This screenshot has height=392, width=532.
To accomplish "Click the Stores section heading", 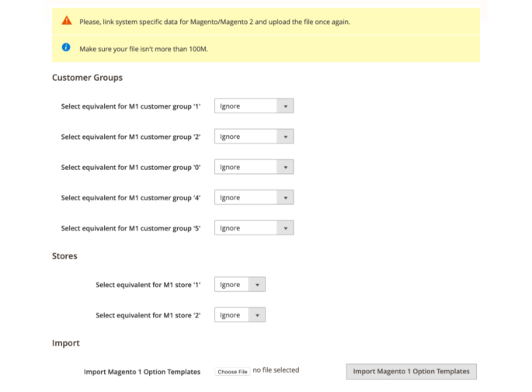I will 64,255.
